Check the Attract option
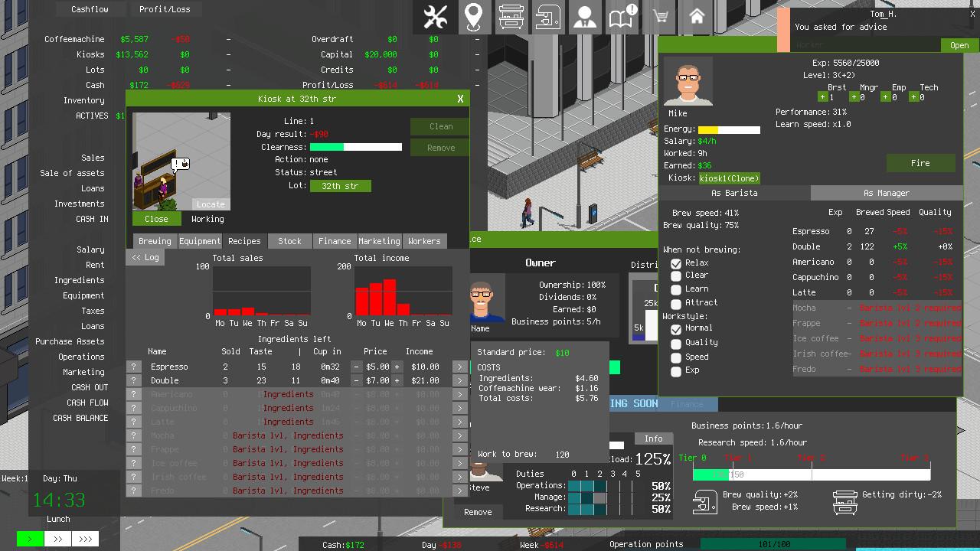Image resolution: width=980 pixels, height=551 pixels. pos(676,304)
